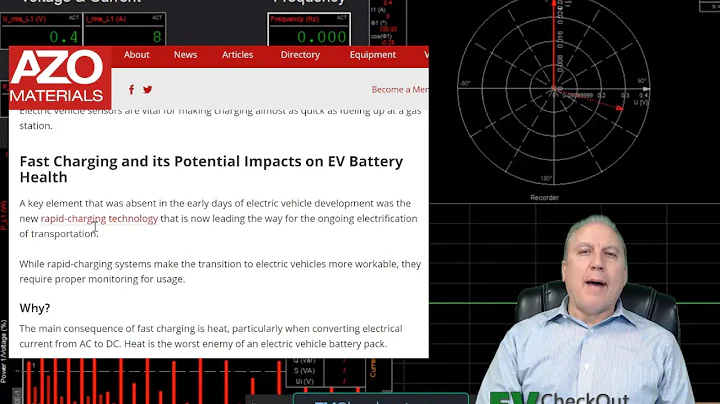Click the red vector arrow tip in the polar plot
720x404 pixels.
620,108
